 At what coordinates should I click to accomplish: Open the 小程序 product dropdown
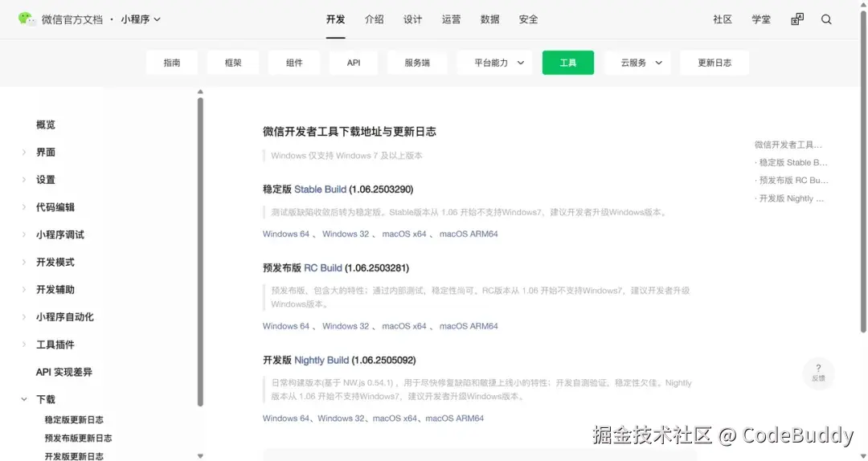141,19
